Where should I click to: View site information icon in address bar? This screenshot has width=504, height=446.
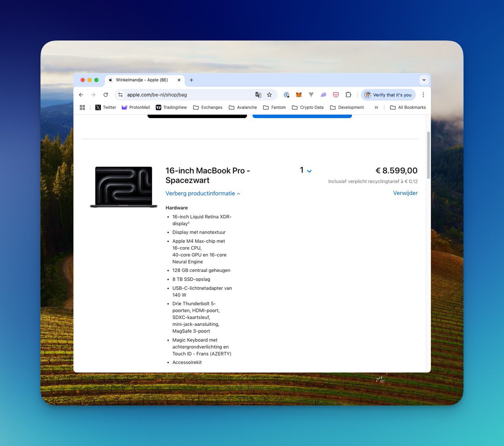point(120,95)
